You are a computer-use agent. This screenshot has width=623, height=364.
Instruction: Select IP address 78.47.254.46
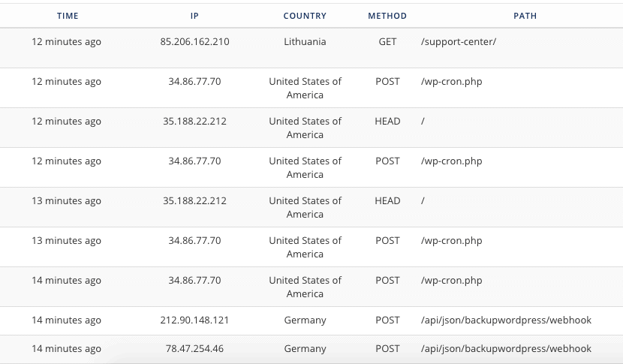click(x=194, y=348)
